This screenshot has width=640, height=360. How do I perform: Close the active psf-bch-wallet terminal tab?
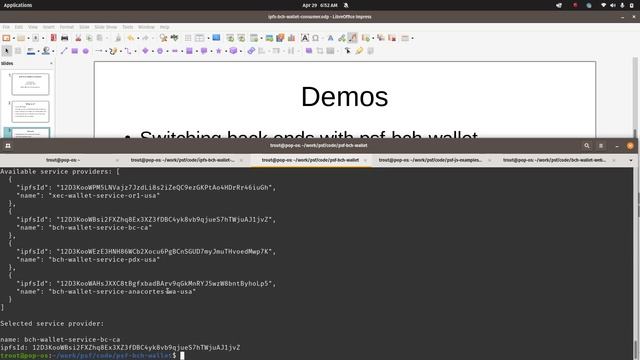point(365,160)
